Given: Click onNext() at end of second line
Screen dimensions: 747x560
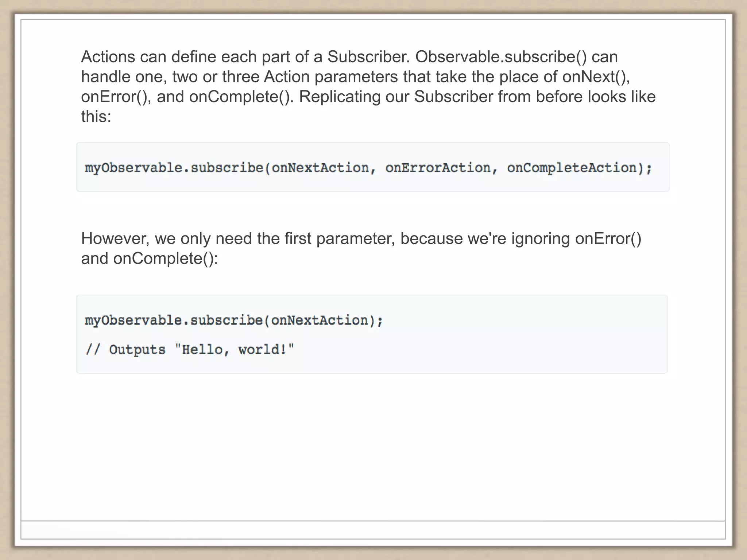Looking at the screenshot, I should pos(595,77).
